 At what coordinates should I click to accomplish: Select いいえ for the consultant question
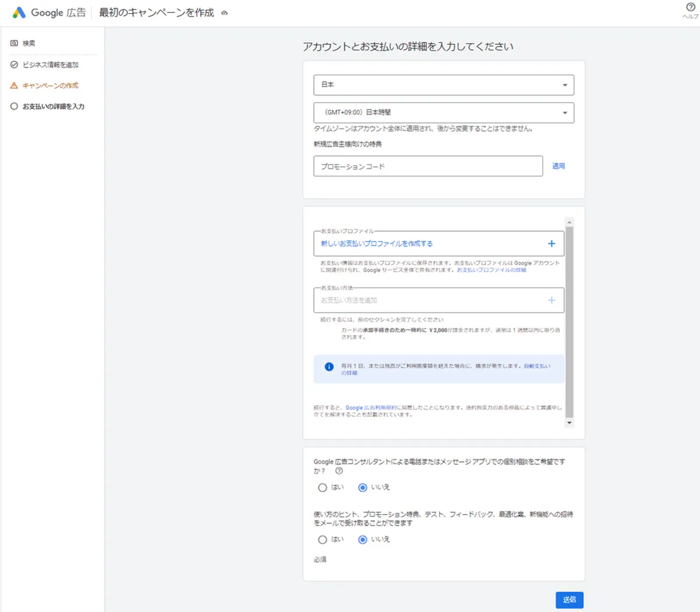tap(363, 487)
